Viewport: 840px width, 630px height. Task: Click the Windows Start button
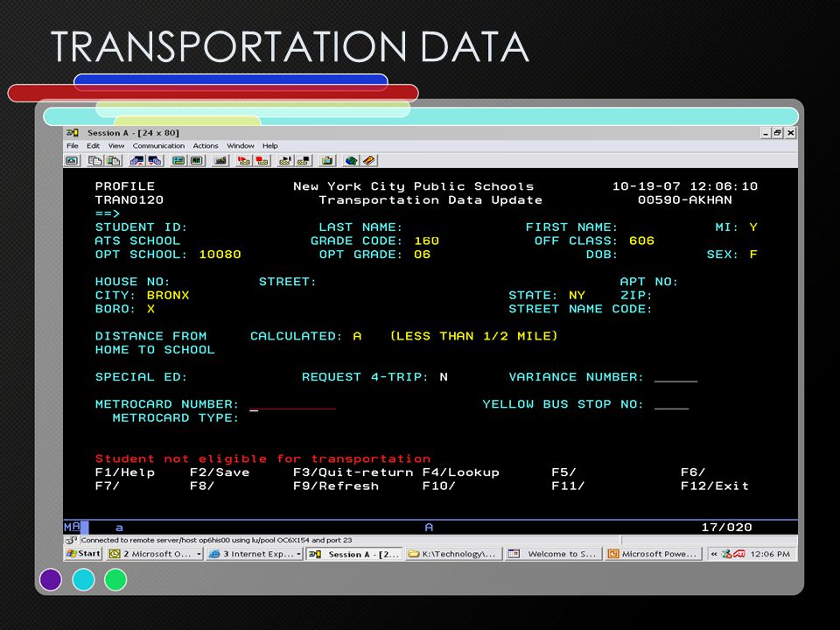(x=83, y=554)
